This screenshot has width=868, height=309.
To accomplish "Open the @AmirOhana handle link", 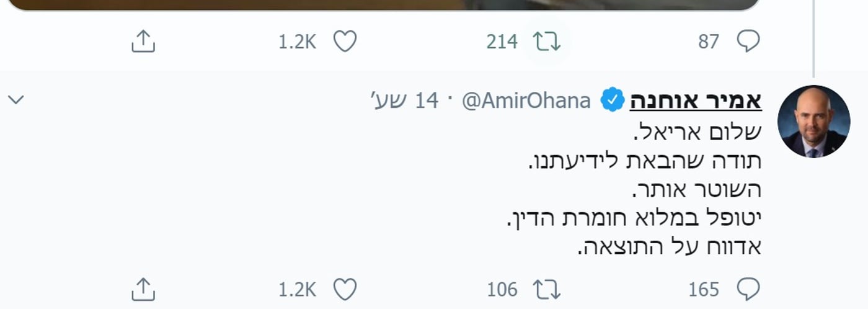I will [x=526, y=101].
